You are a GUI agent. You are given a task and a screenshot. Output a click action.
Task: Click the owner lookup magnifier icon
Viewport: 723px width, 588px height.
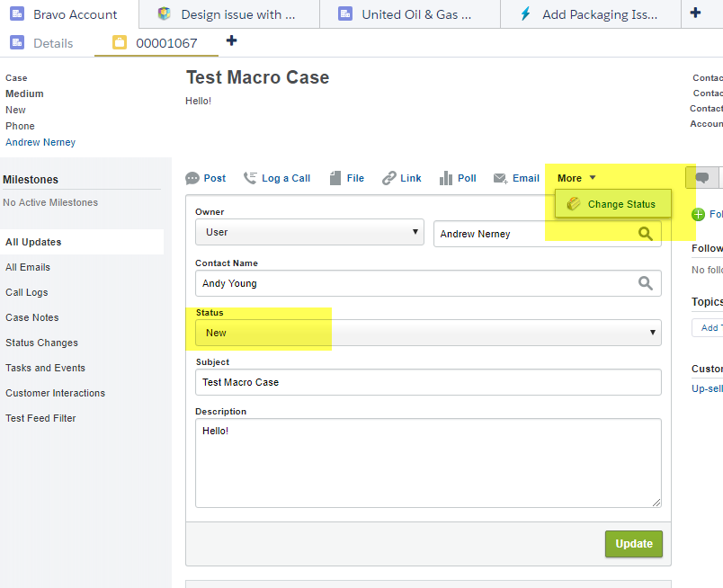645,234
